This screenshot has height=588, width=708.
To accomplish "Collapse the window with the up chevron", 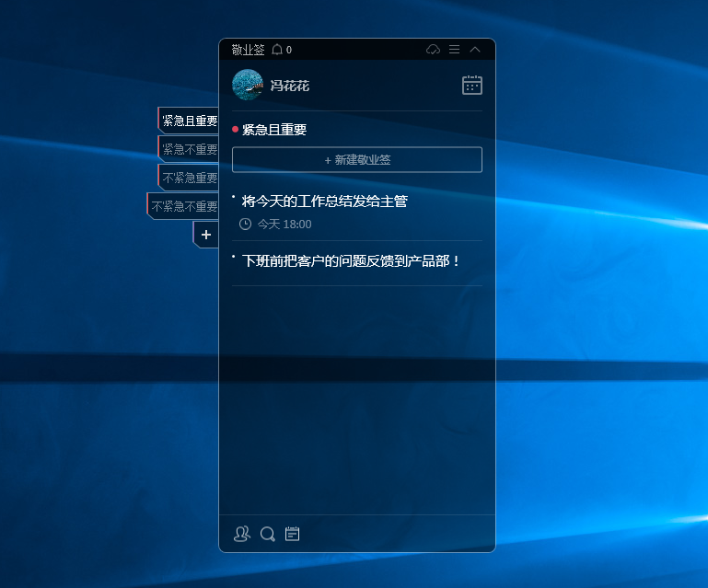I will (x=475, y=50).
